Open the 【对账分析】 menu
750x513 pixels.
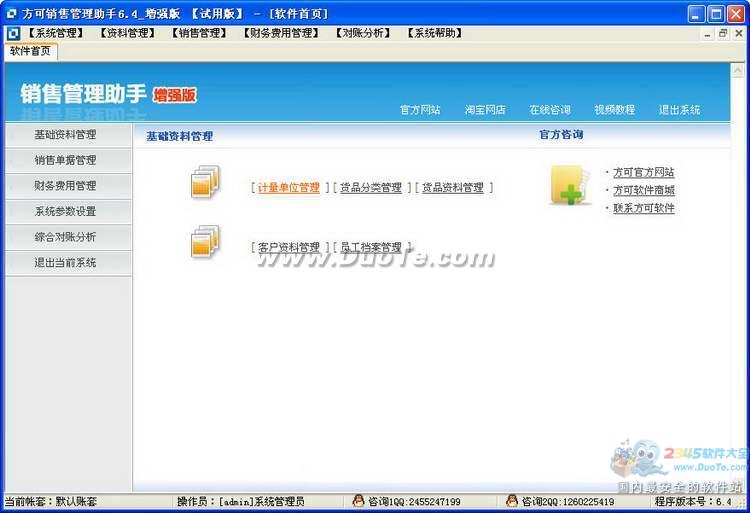pos(363,33)
